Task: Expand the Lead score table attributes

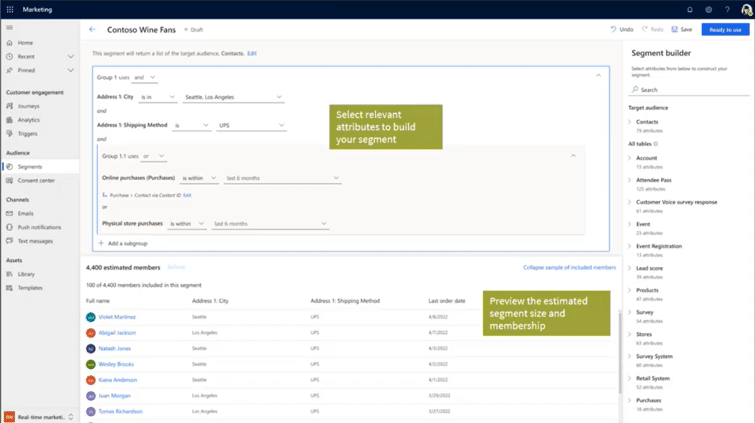Action: (x=630, y=268)
